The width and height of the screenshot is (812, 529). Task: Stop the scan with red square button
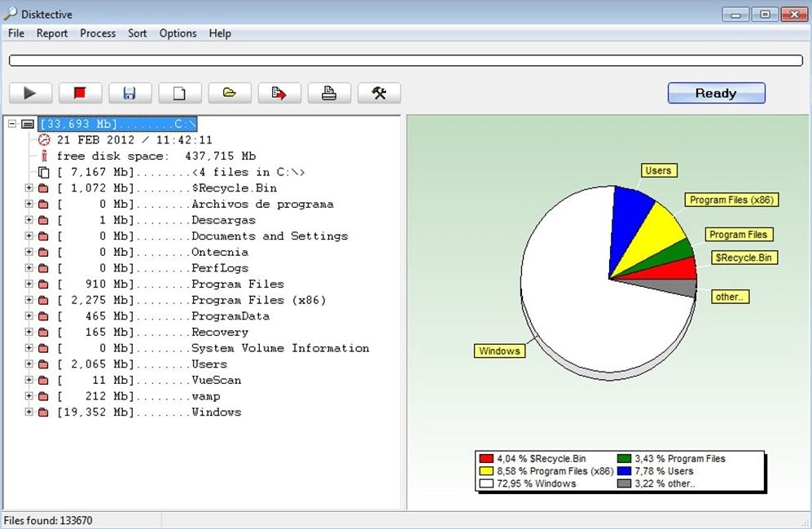point(80,93)
